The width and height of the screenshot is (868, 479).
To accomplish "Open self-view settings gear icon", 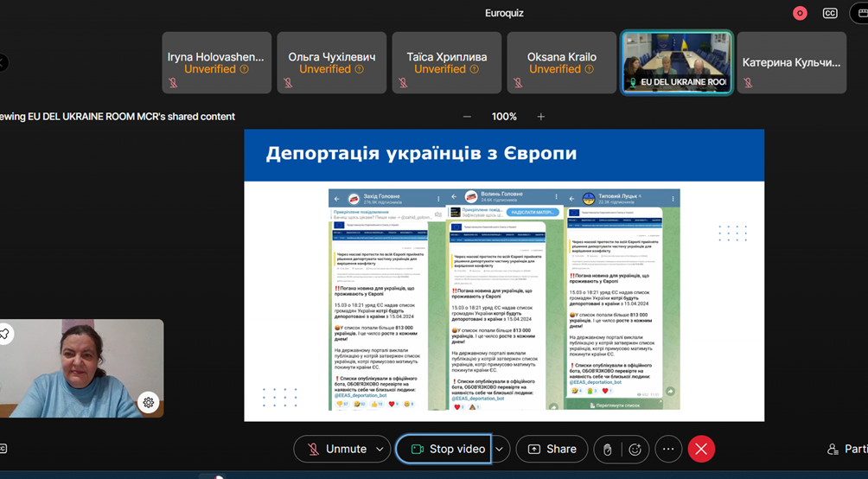I will pyautogui.click(x=148, y=403).
